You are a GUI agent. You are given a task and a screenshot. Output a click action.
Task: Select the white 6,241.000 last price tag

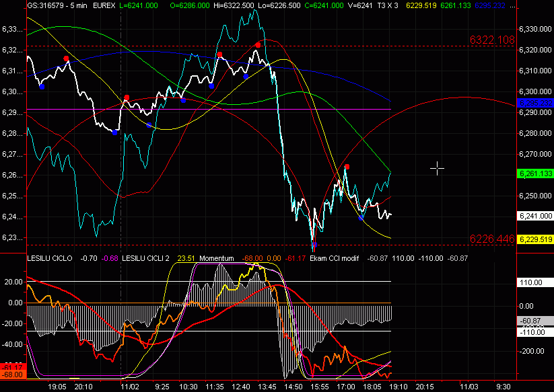tap(535, 216)
